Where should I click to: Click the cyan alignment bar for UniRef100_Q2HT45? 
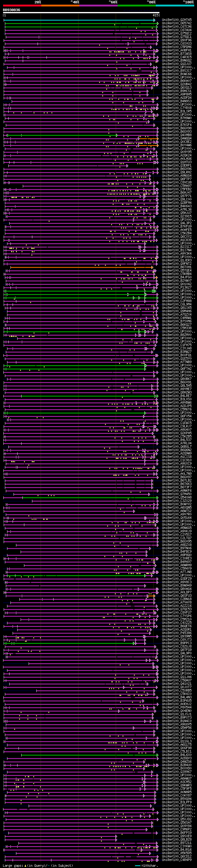80,20
